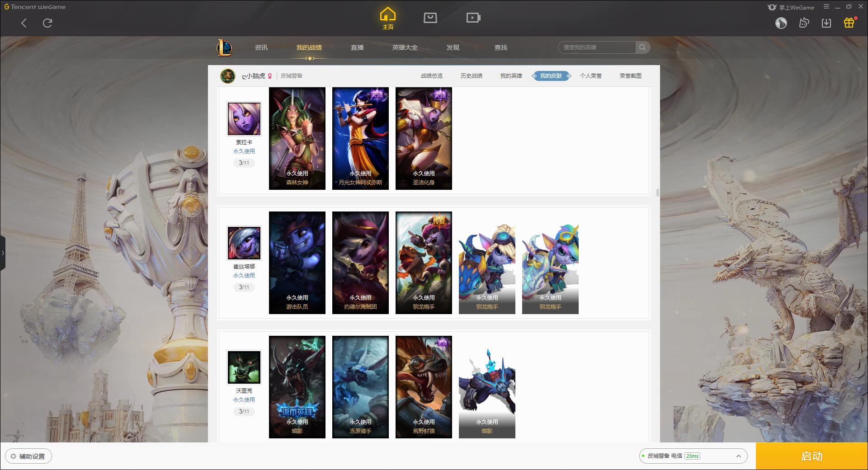Click in the 搜索我的英雄 search field
868x470 pixels.
[x=597, y=47]
